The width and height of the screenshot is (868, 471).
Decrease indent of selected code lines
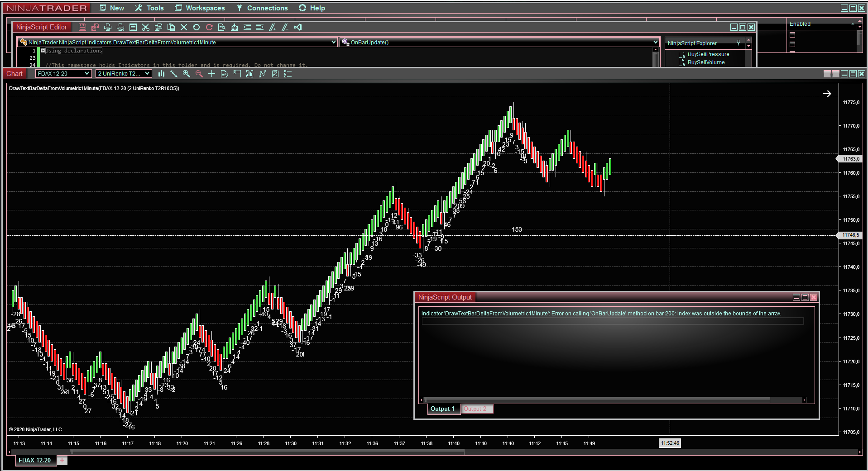247,27
